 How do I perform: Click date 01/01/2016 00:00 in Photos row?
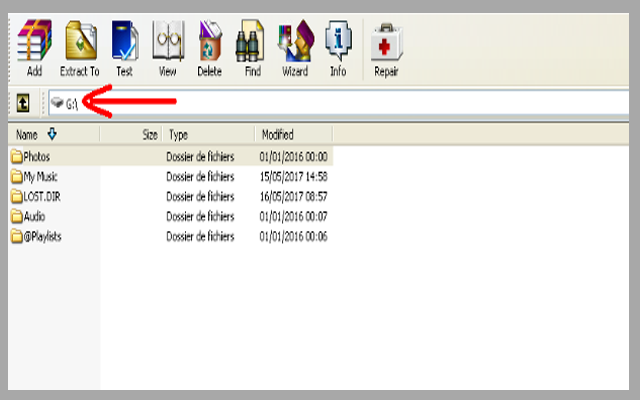tap(293, 157)
